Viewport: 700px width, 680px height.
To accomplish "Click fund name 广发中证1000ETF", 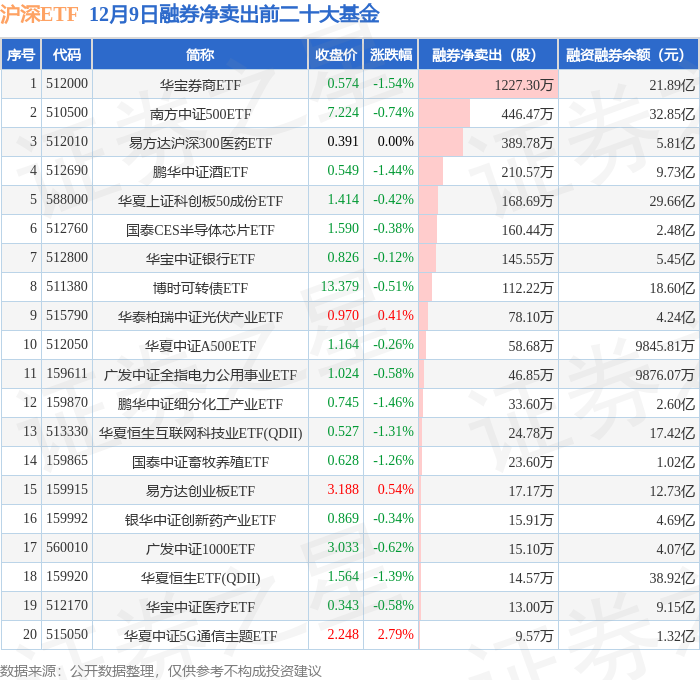I will [200, 549].
